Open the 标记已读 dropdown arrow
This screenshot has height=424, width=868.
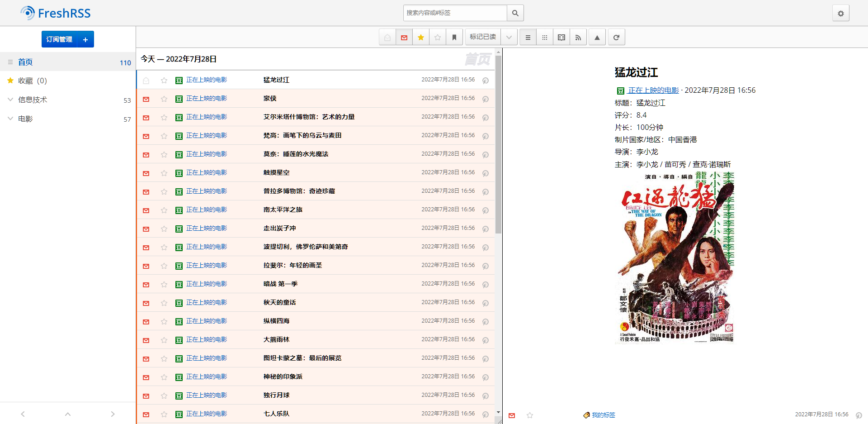click(x=509, y=38)
